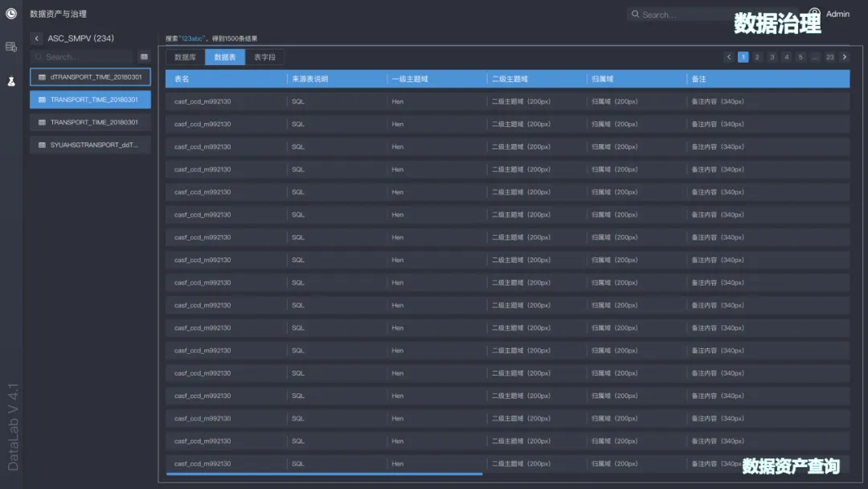Viewport: 868px width, 489px height.
Task: Switch to the 数据表 tab
Action: (225, 57)
